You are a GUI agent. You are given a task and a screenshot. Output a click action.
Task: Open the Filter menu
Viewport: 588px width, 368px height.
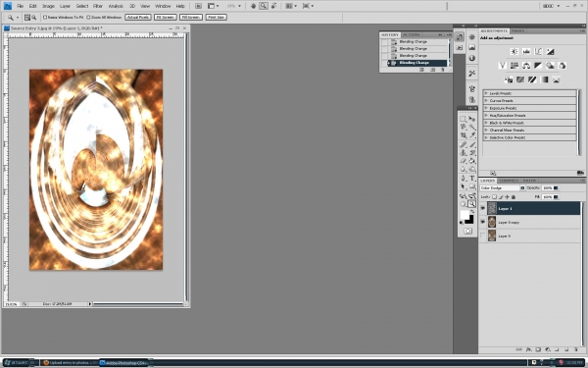coord(98,6)
